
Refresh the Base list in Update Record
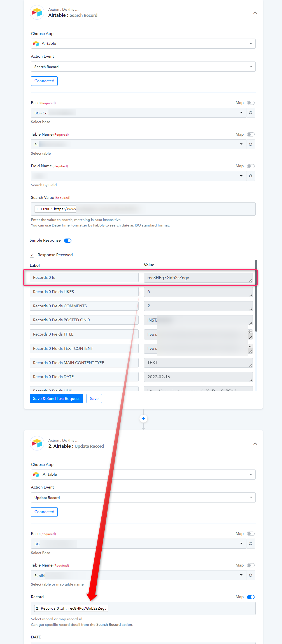pos(251,544)
